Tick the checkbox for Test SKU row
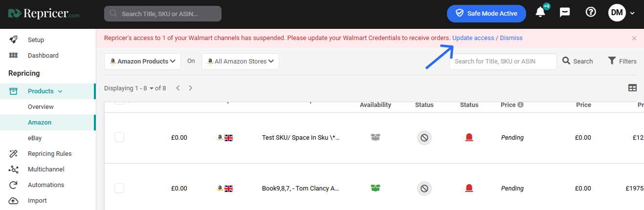644x210 pixels. pos(119,138)
